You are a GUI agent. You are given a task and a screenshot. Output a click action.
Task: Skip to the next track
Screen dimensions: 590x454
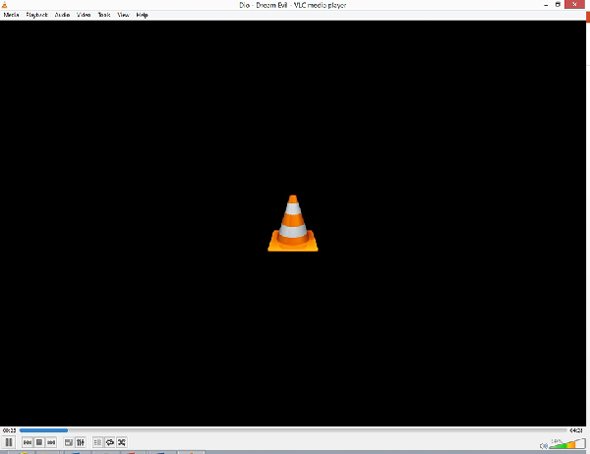coord(51,442)
